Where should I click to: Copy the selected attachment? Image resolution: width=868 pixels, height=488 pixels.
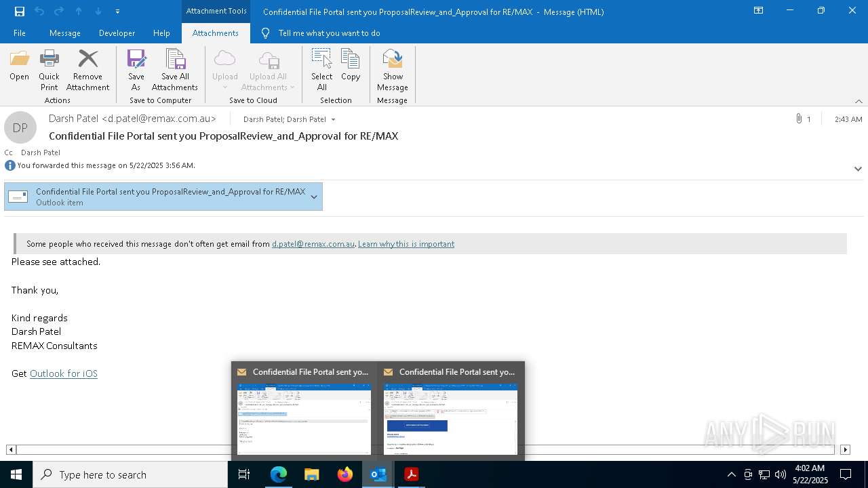[x=351, y=65]
